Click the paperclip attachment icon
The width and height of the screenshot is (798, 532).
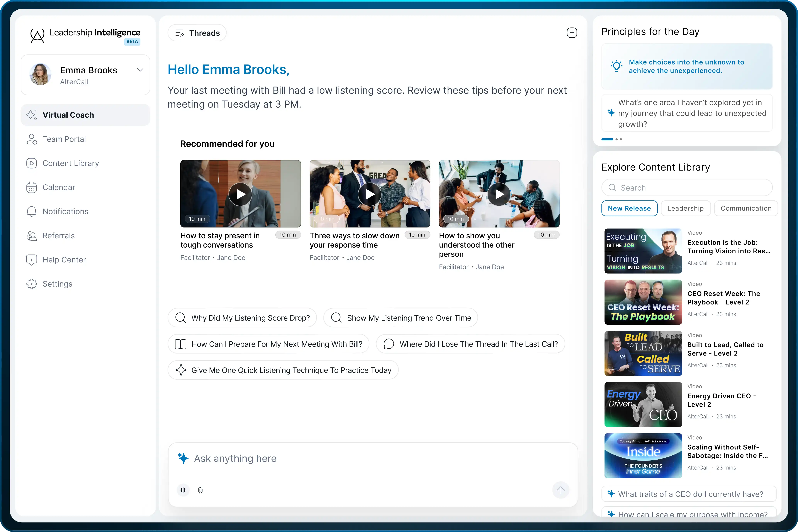pos(200,490)
